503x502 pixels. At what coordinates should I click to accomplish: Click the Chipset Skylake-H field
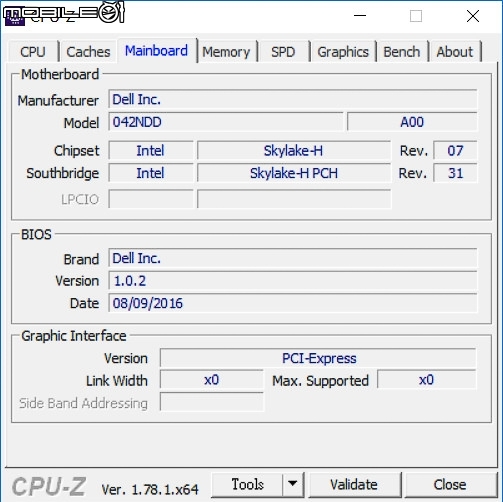[294, 151]
